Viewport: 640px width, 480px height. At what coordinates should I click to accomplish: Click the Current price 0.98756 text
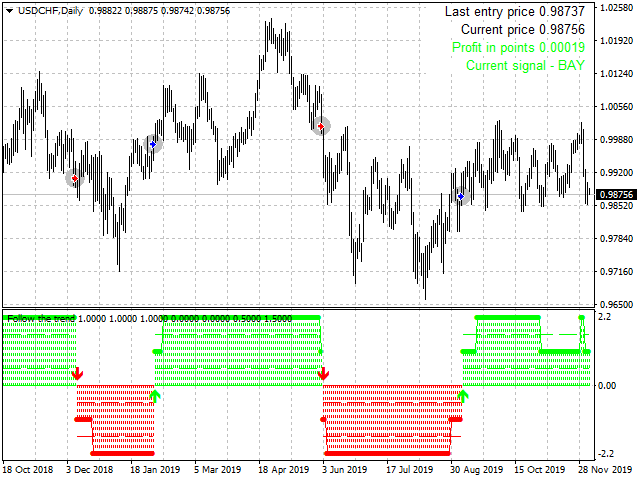click(523, 29)
